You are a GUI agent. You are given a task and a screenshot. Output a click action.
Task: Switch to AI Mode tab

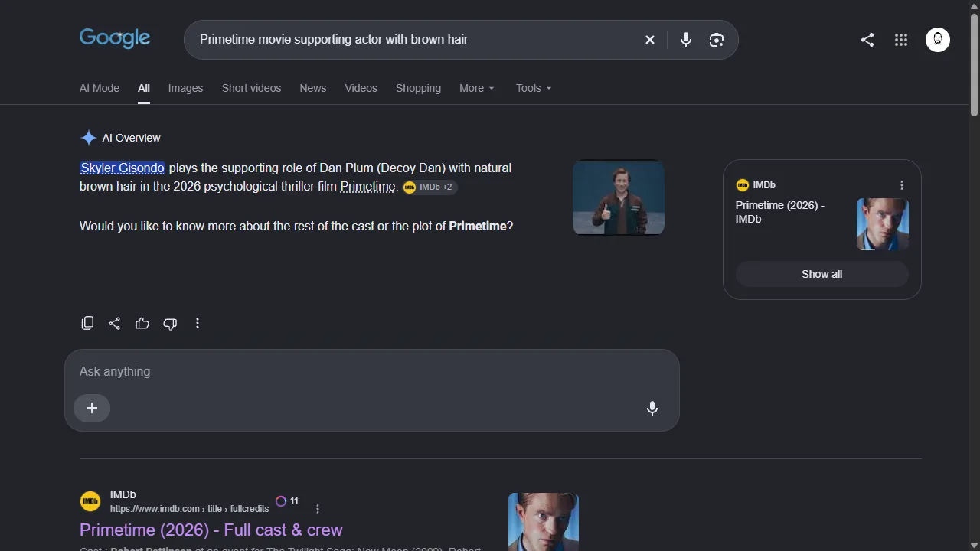100,88
